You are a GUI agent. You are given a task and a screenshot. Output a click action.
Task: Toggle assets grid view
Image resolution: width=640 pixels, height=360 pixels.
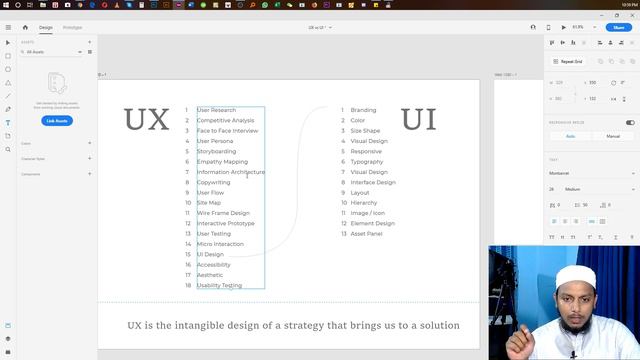pos(90,52)
